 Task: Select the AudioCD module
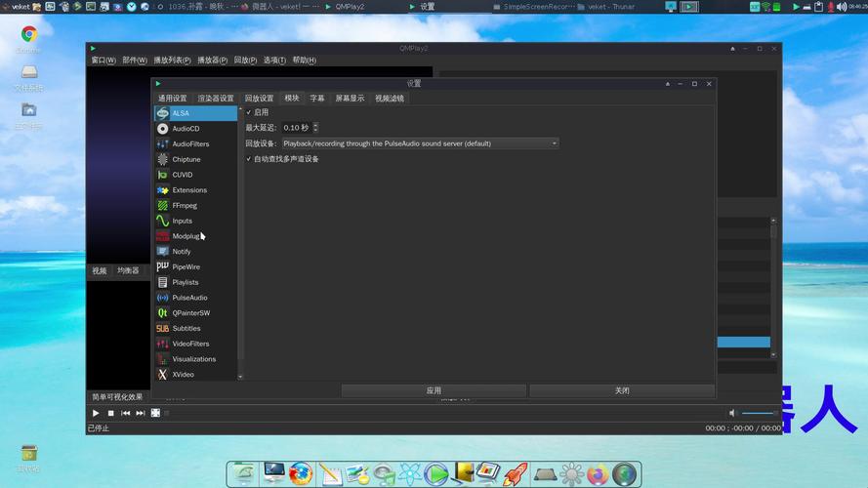(x=196, y=129)
